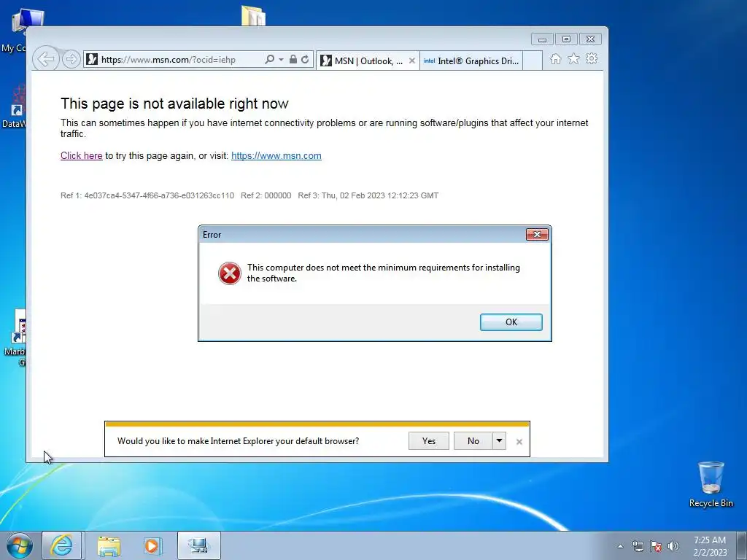
Task: Dismiss the default browser notification bar
Action: pos(519,442)
